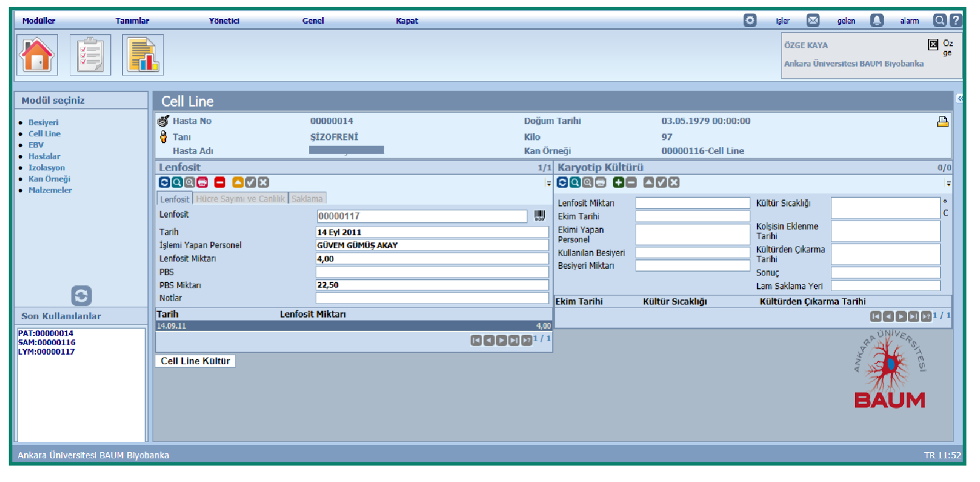This screenshot has height=482, width=980.
Task: Open the reports chart icon
Action: (143, 55)
